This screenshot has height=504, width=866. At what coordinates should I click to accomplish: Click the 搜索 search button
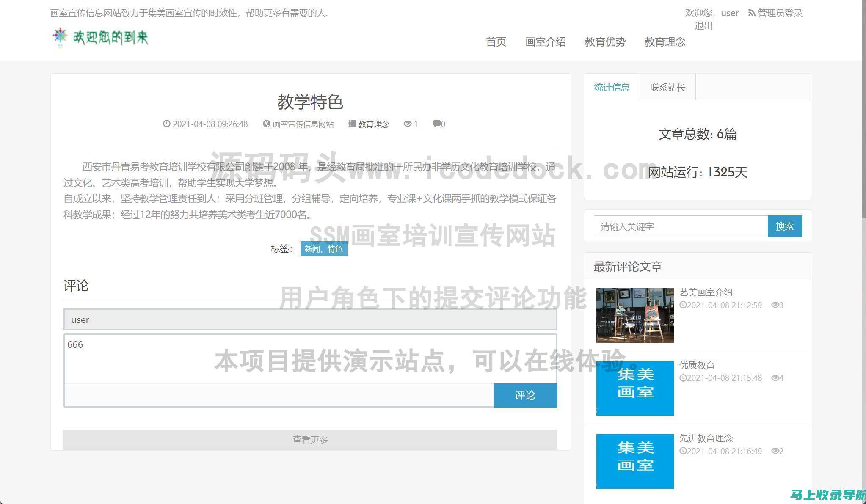click(785, 226)
